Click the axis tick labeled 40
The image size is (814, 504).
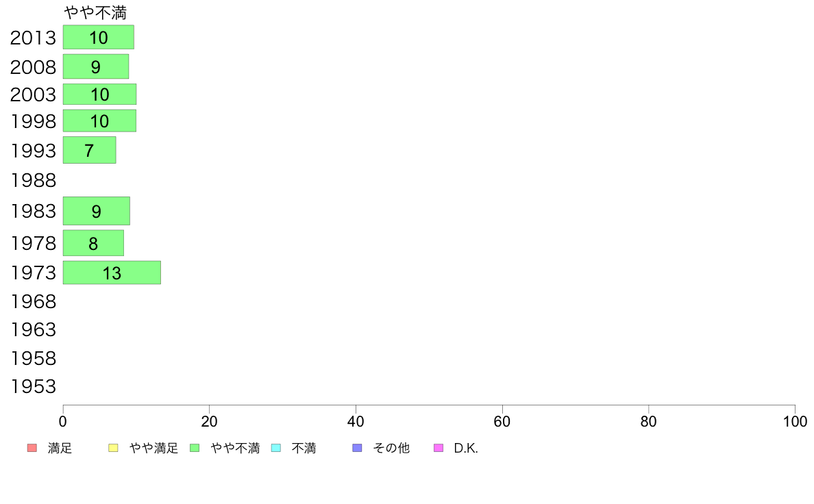[x=356, y=421]
